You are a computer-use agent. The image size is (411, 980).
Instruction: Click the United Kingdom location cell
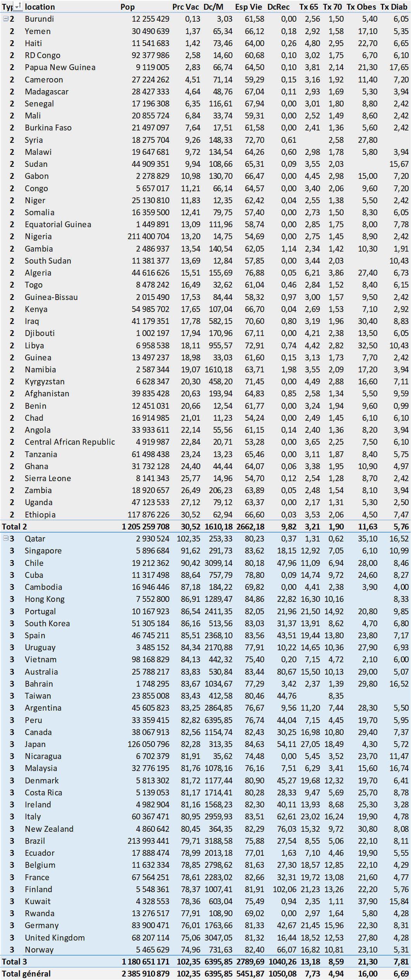(x=55, y=937)
